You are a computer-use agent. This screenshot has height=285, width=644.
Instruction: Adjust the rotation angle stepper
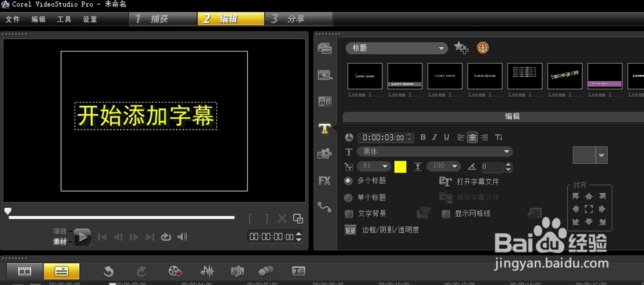(509, 166)
